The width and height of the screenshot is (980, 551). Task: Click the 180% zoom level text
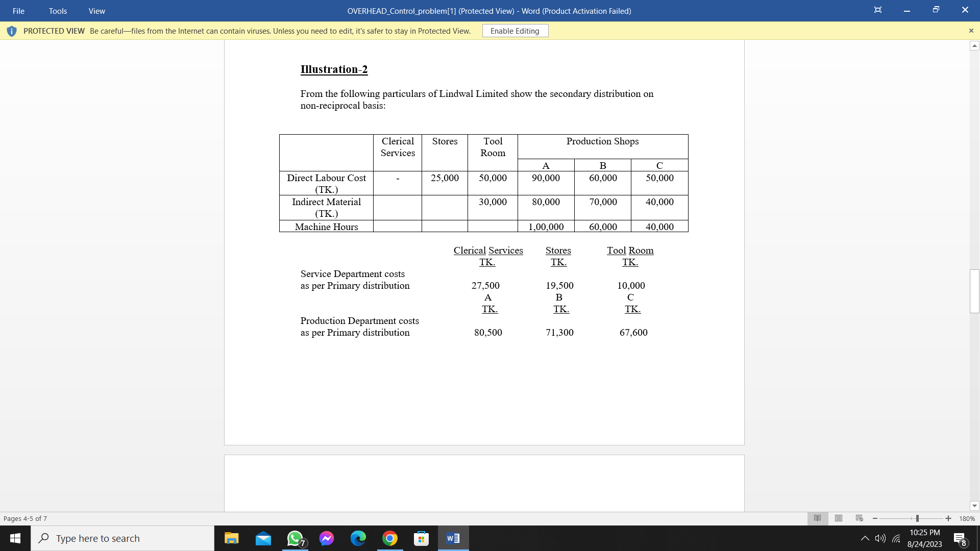967,518
